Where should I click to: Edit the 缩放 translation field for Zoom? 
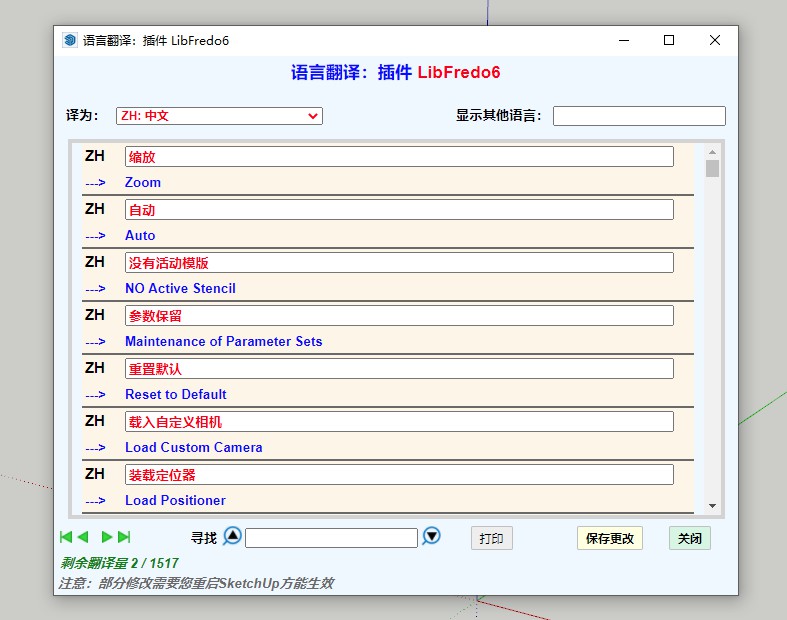coord(398,157)
